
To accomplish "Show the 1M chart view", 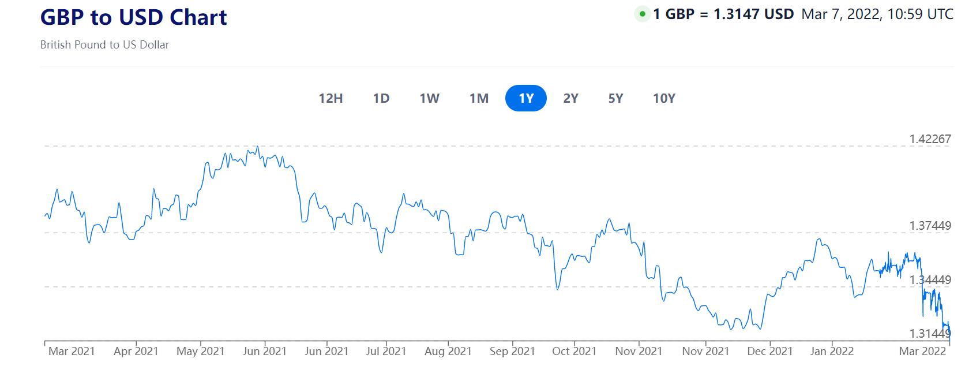I will coord(479,98).
